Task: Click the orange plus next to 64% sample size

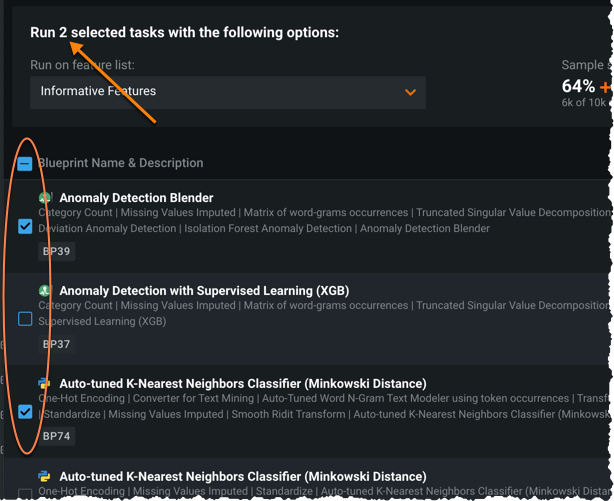Action: (x=606, y=87)
